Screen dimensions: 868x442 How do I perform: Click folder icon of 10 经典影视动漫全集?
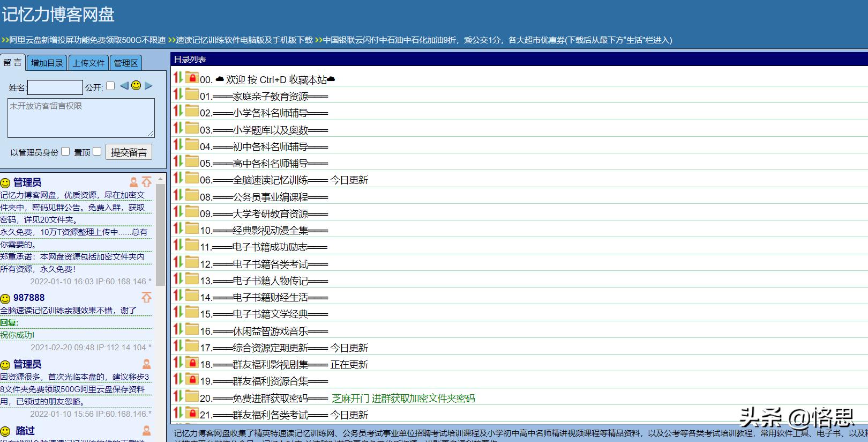(192, 229)
